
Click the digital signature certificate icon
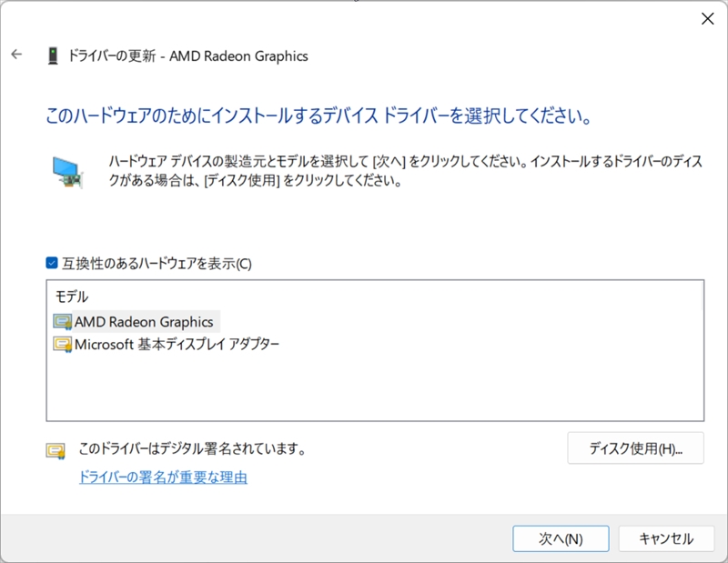[56, 451]
